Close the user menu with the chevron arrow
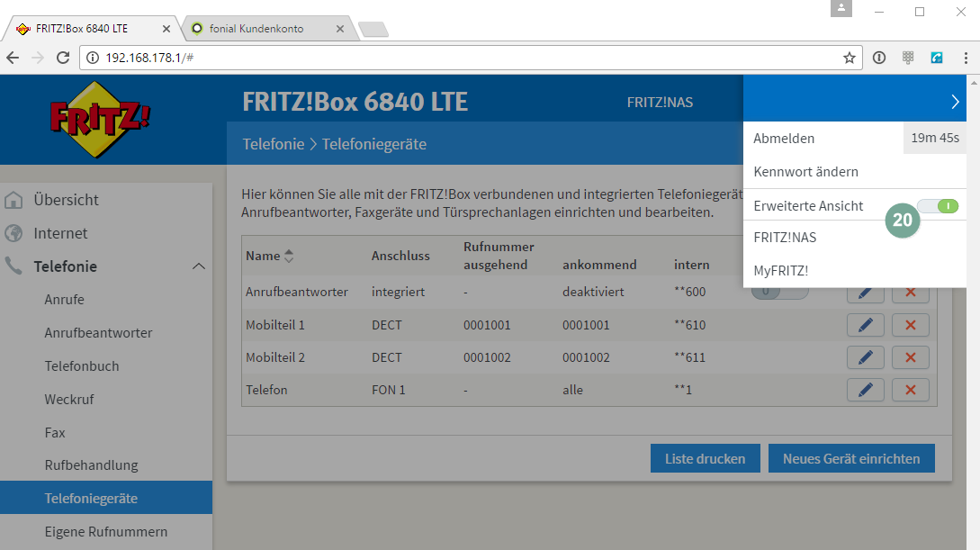980x550 pixels. pos(955,103)
